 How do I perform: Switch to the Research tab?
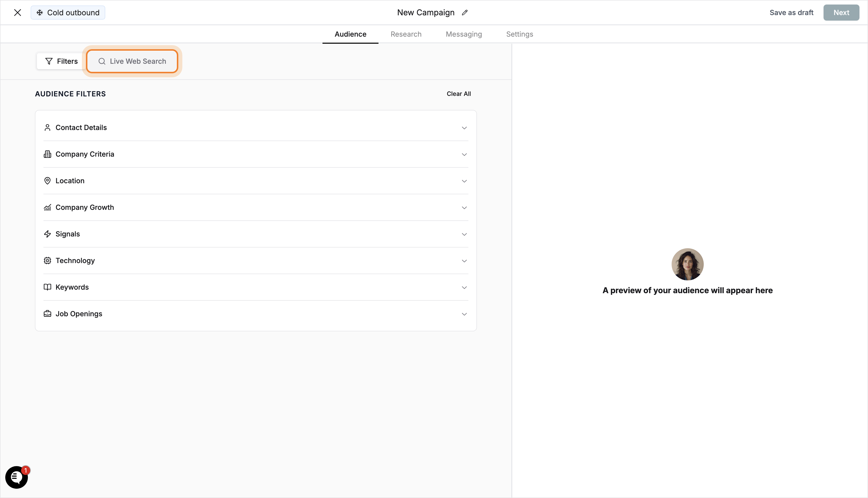click(x=406, y=34)
